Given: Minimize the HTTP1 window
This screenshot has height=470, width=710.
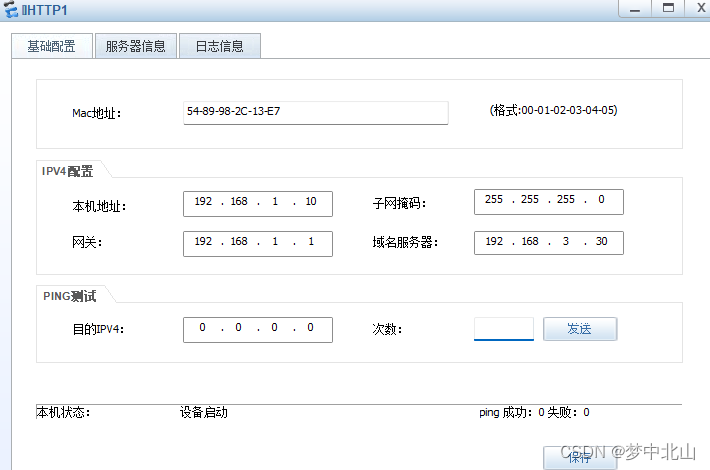Looking at the screenshot, I should [x=635, y=9].
